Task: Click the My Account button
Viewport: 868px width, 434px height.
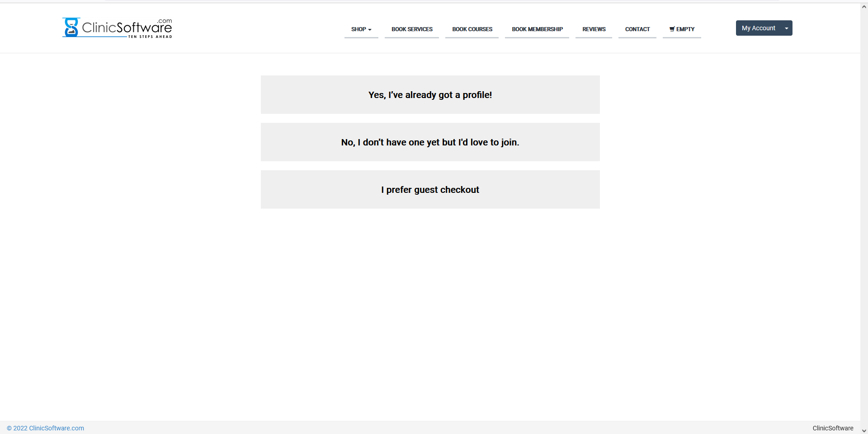Action: coord(758,28)
